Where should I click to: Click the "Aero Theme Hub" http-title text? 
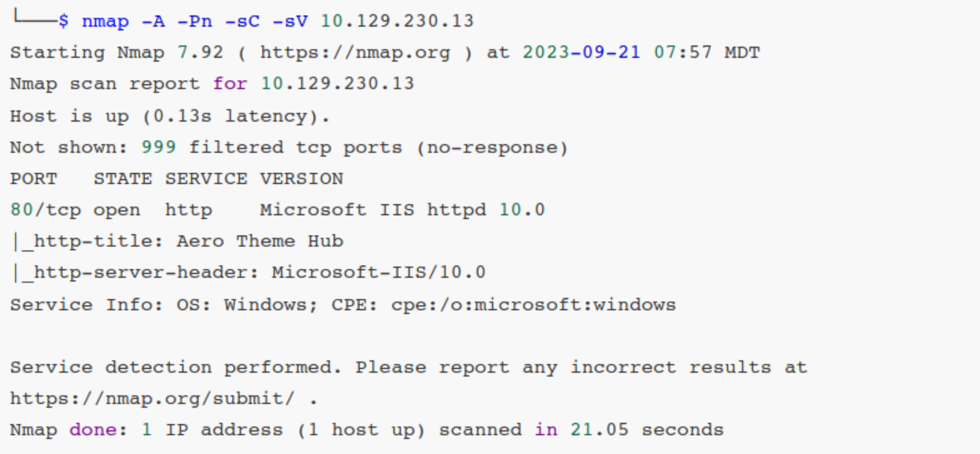260,242
